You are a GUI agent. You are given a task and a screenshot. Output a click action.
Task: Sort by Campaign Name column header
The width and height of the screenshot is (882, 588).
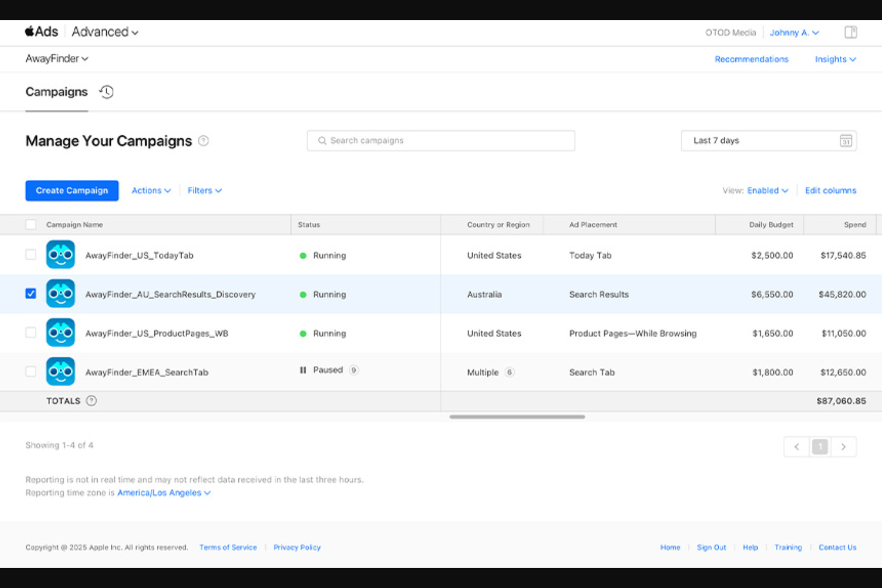(x=74, y=225)
